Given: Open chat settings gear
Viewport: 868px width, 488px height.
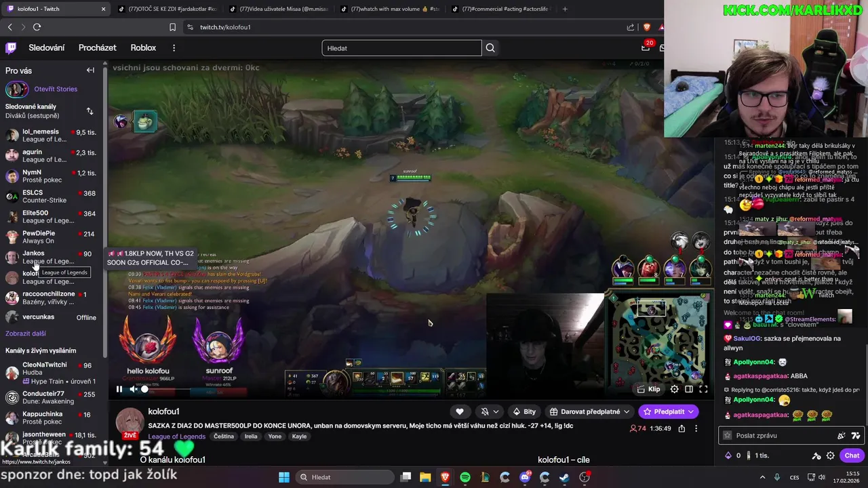Looking at the screenshot, I should pyautogui.click(x=830, y=455).
